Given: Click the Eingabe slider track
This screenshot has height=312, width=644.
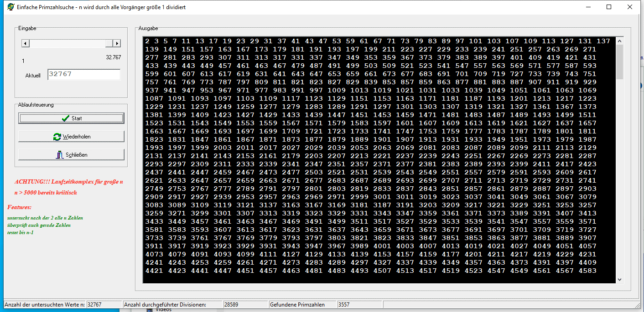Looking at the screenshot, I should [68, 43].
